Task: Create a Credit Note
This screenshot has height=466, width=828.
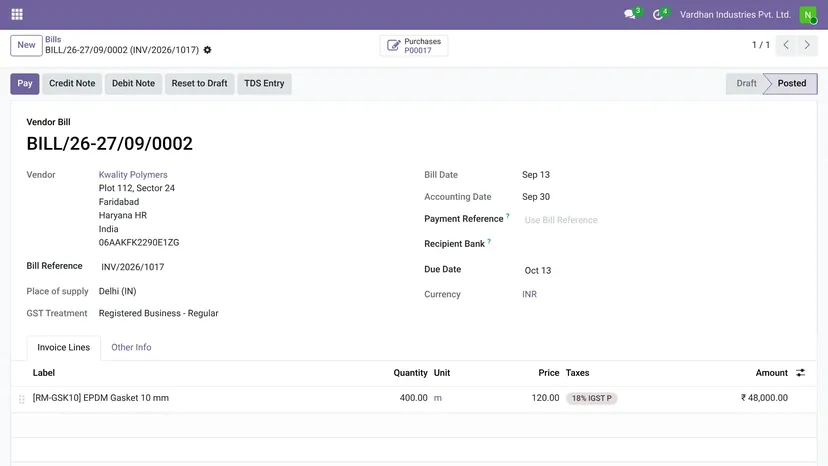Action: click(x=72, y=83)
